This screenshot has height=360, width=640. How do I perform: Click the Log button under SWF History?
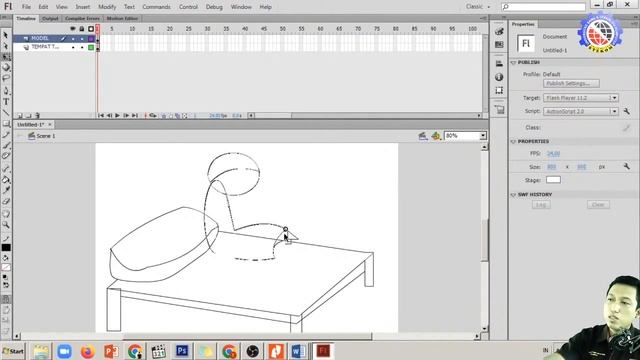(541, 205)
